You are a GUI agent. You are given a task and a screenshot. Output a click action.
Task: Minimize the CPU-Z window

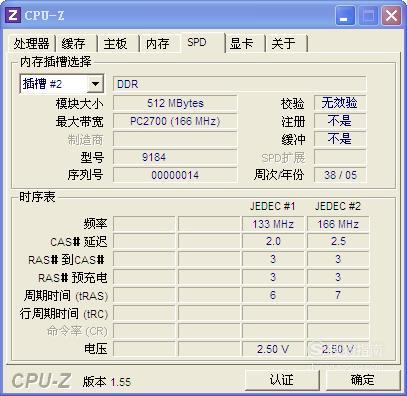tap(345, 15)
